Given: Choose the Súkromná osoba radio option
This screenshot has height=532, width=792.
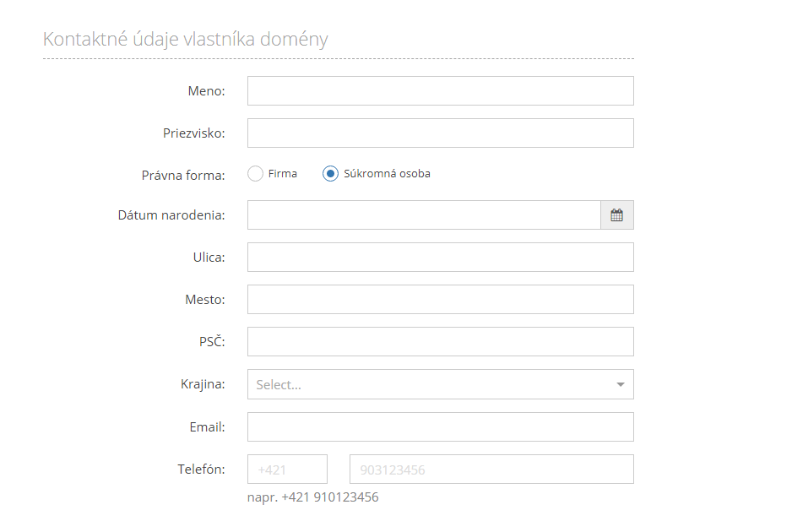Looking at the screenshot, I should tap(331, 174).
